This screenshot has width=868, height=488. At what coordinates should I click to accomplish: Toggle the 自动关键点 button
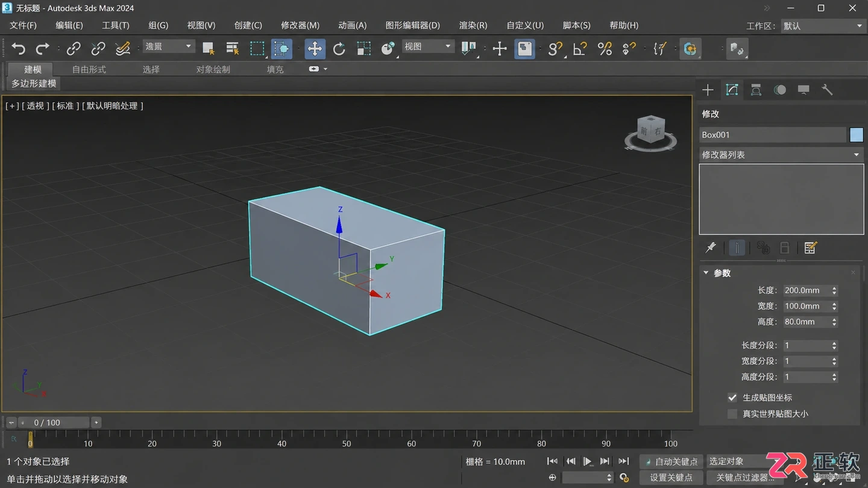671,461
